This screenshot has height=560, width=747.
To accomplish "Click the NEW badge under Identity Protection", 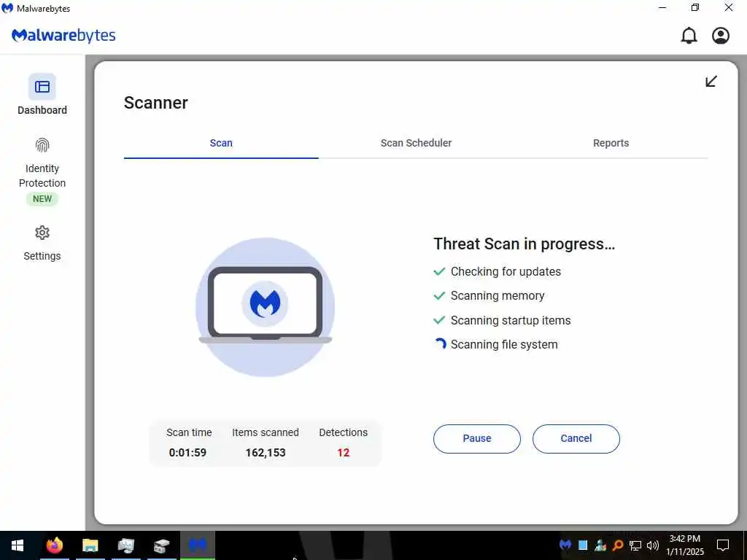I will click(x=42, y=199).
